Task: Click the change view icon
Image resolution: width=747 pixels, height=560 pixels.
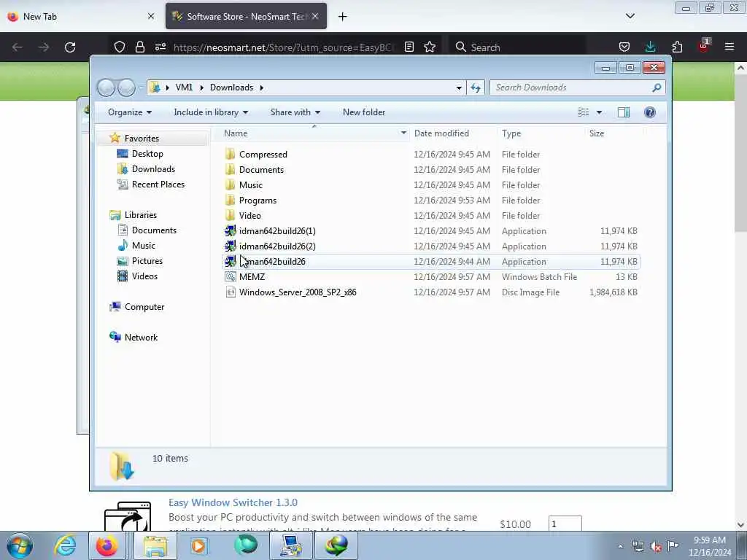Action: (x=584, y=112)
